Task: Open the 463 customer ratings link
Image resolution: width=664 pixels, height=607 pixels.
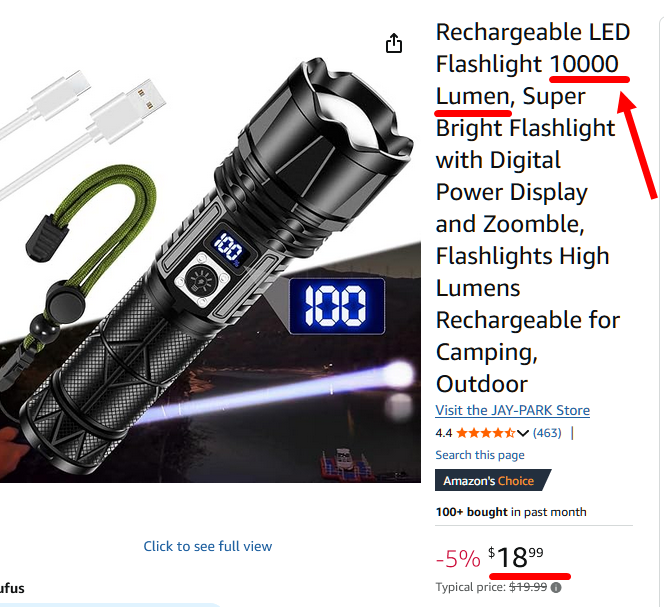Action: click(x=547, y=433)
